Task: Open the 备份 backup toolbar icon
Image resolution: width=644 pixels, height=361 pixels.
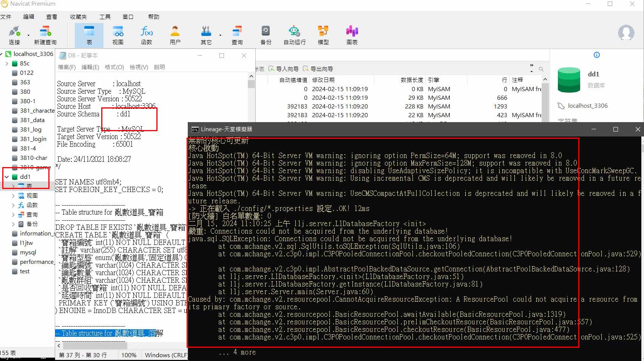Action: (x=266, y=35)
